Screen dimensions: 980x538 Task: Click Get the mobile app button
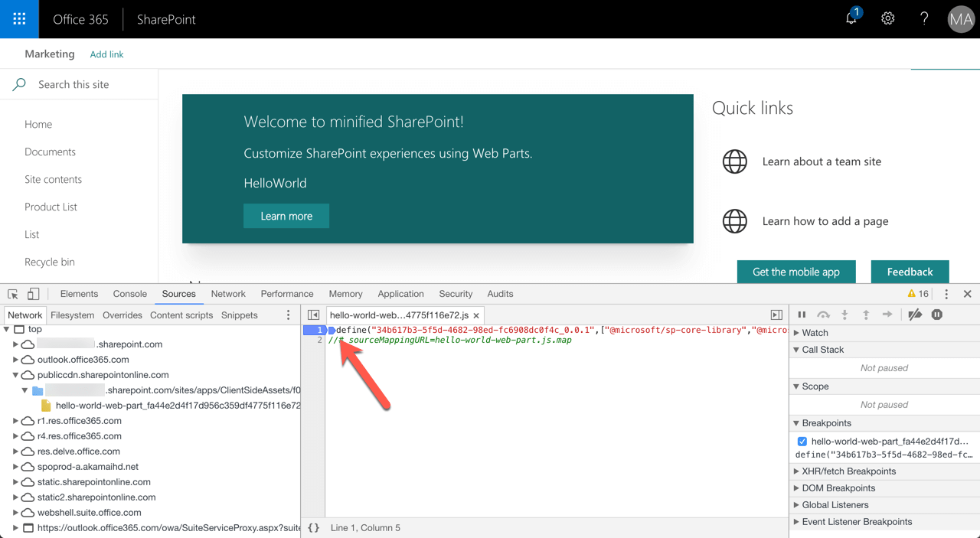click(796, 272)
